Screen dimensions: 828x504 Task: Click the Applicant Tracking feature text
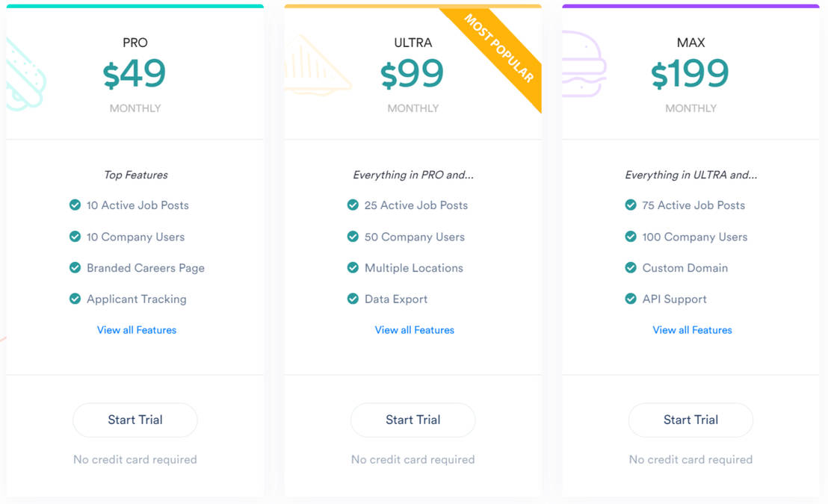[x=137, y=299]
